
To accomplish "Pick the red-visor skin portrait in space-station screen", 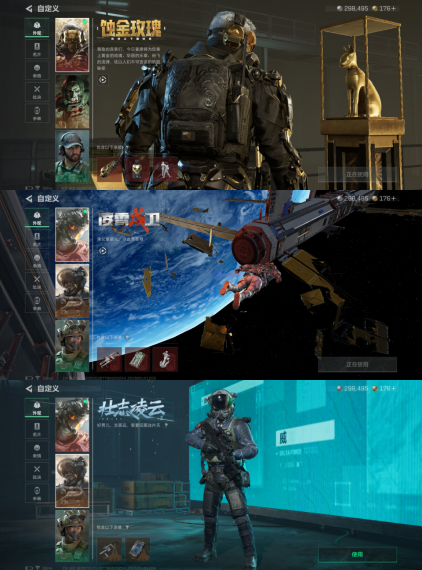I will point(72,234).
